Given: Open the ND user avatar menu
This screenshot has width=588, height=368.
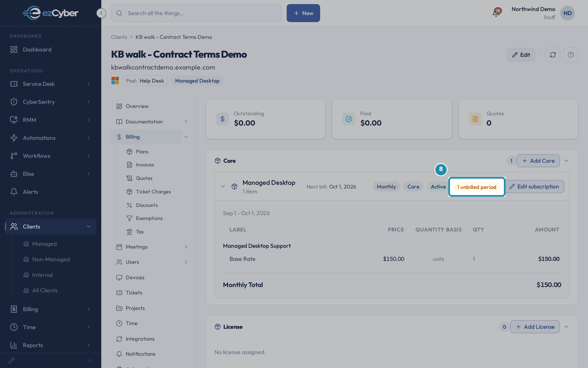Looking at the screenshot, I should [567, 13].
